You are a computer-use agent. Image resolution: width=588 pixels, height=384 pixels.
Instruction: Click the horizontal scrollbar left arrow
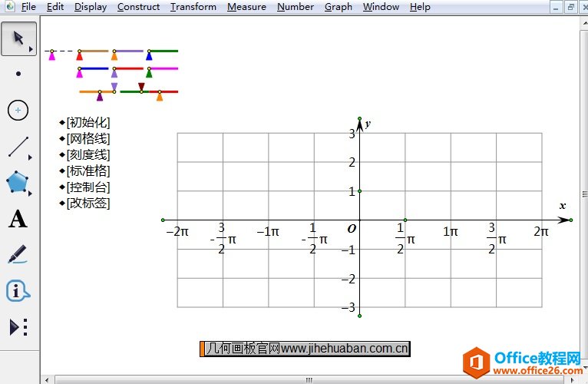point(47,380)
